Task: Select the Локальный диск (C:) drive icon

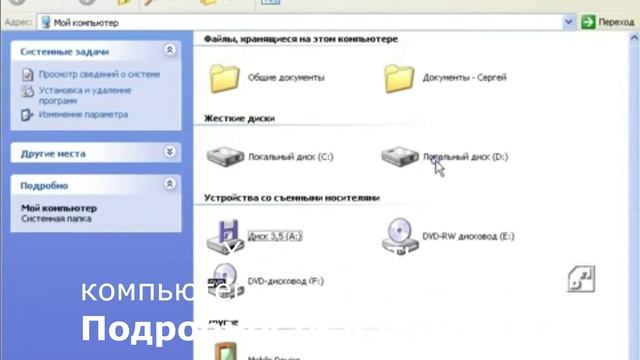Action: click(225, 157)
